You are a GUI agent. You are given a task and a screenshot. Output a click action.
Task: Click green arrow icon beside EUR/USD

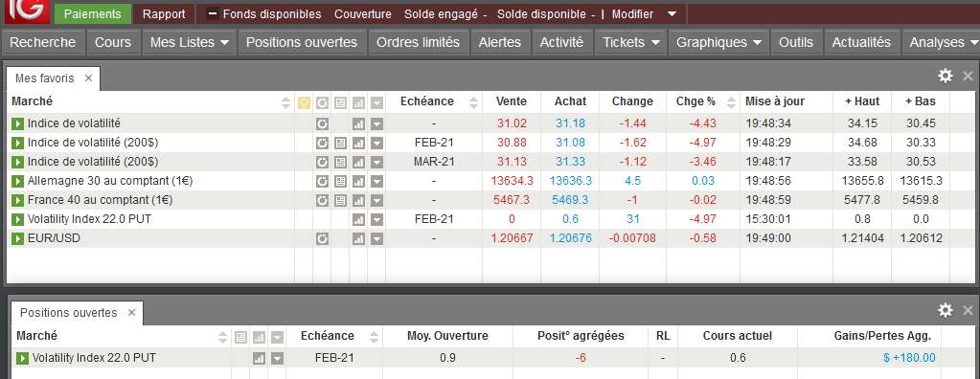tap(17, 238)
